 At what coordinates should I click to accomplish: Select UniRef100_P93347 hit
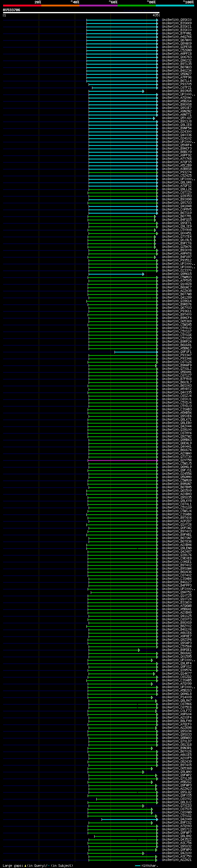[176, 355]
